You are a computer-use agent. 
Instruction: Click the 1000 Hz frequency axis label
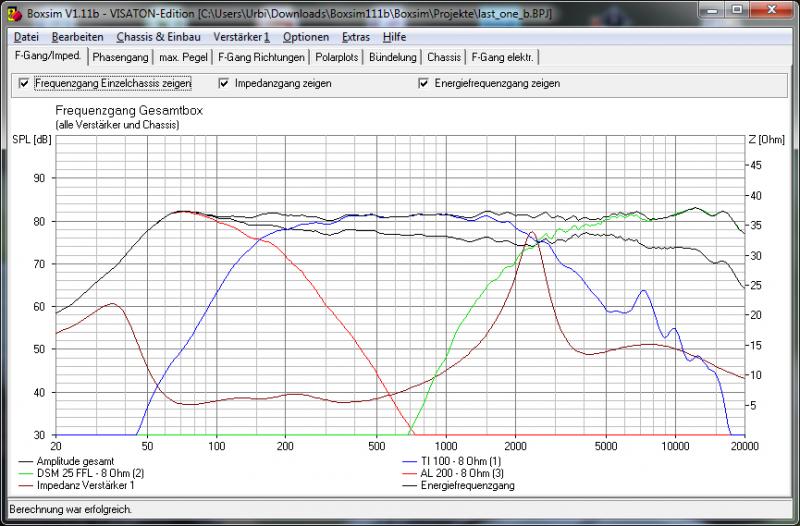(x=446, y=446)
